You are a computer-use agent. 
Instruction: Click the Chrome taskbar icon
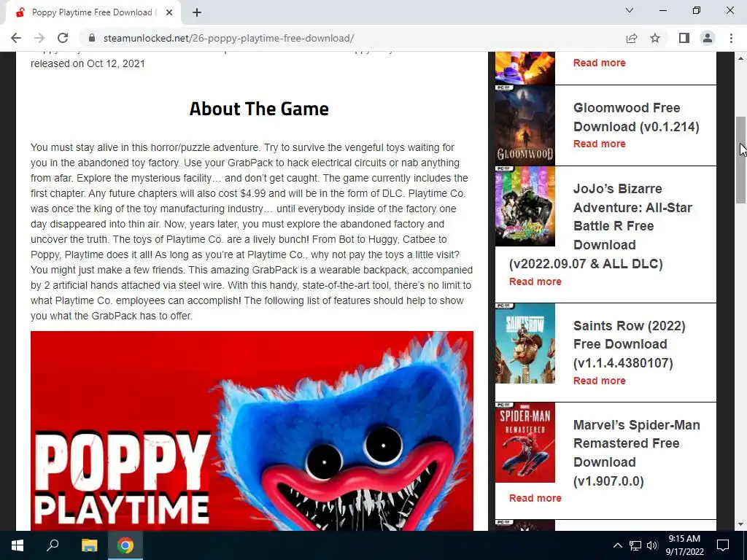pos(125,545)
